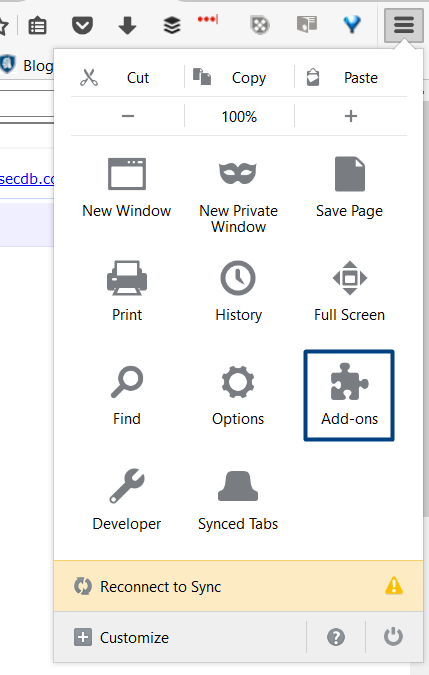Click the Pocket toolbar icon
This screenshot has height=675, width=429.
point(82,25)
